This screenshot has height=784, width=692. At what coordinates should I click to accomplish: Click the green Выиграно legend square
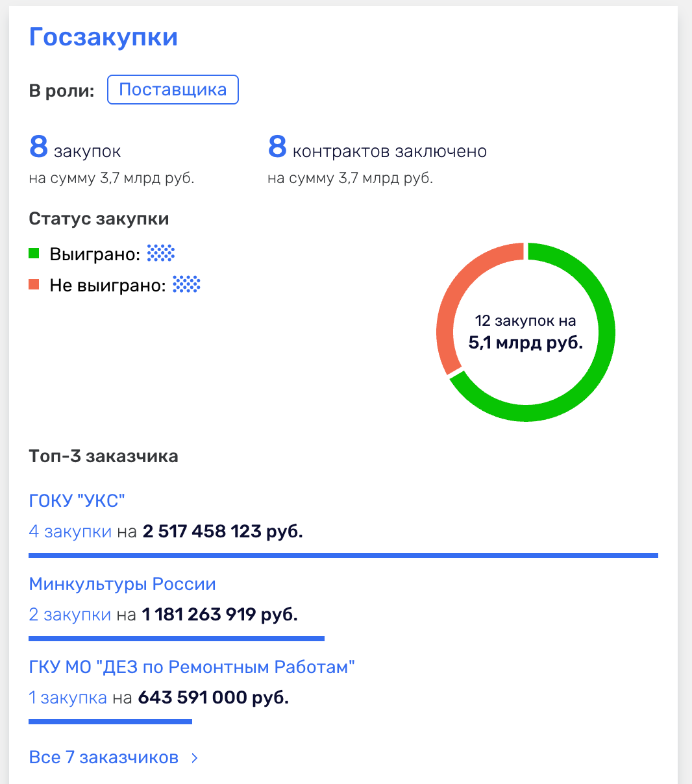click(33, 253)
